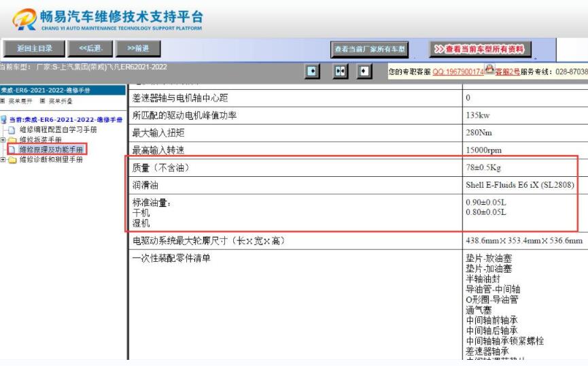Click the 中间轴轴承锁紧螺栓 list entry
Image resolution: width=588 pixels, height=366 pixels.
click(x=505, y=341)
